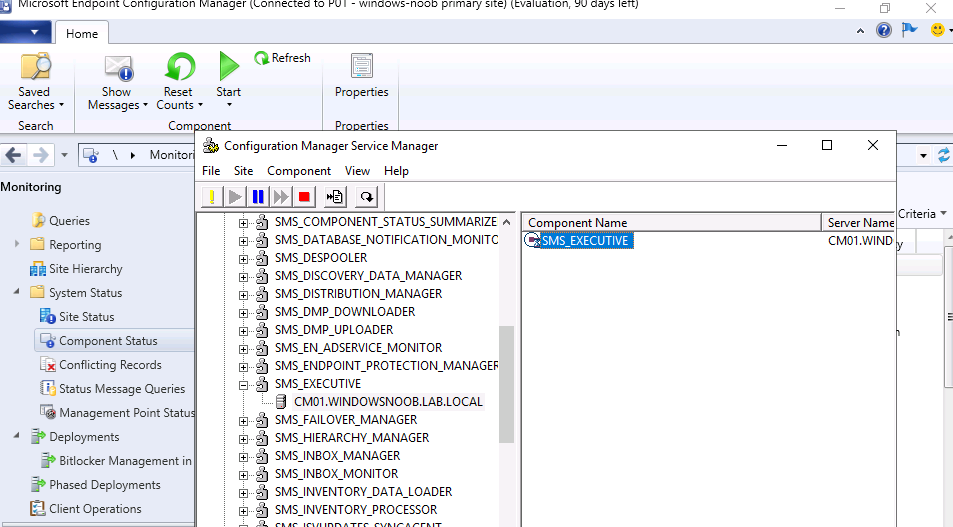Expand the Reporting folder arrow
Screen dimensions: 953x527
(x=16, y=244)
